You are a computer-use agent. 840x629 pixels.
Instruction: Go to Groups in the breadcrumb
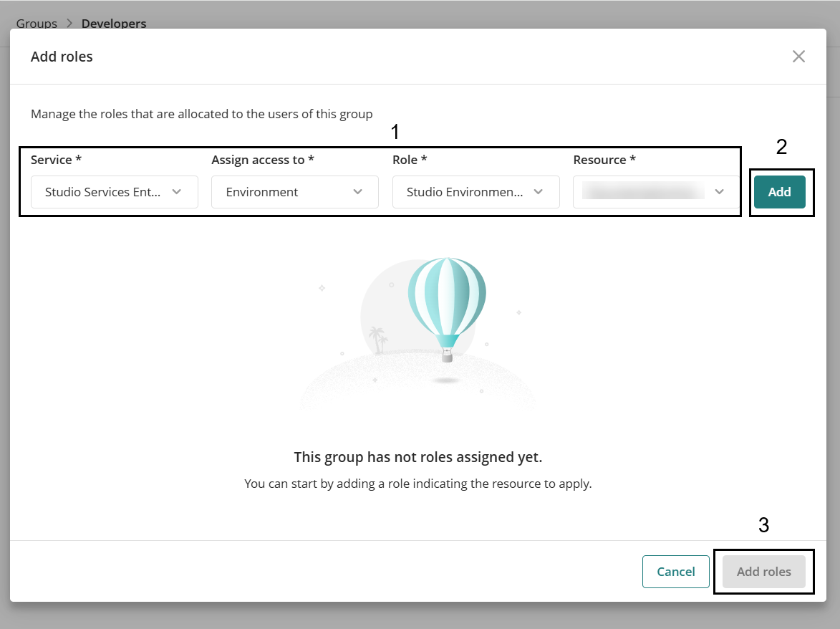[37, 24]
